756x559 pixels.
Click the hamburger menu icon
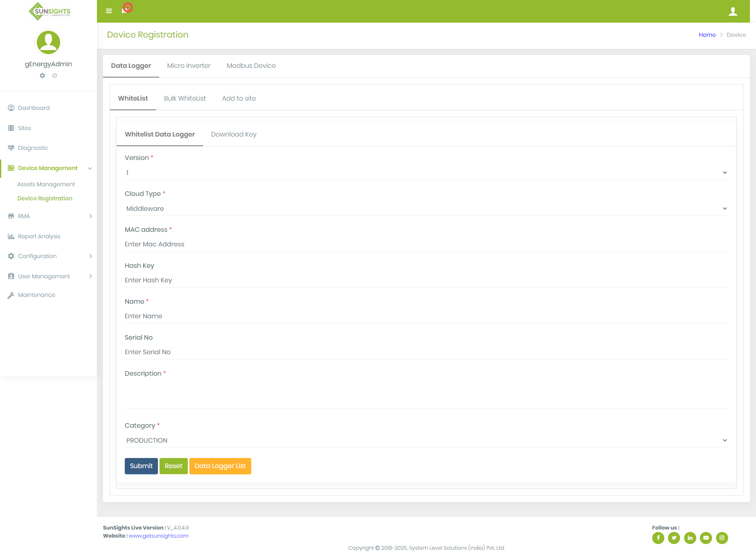[x=109, y=11]
